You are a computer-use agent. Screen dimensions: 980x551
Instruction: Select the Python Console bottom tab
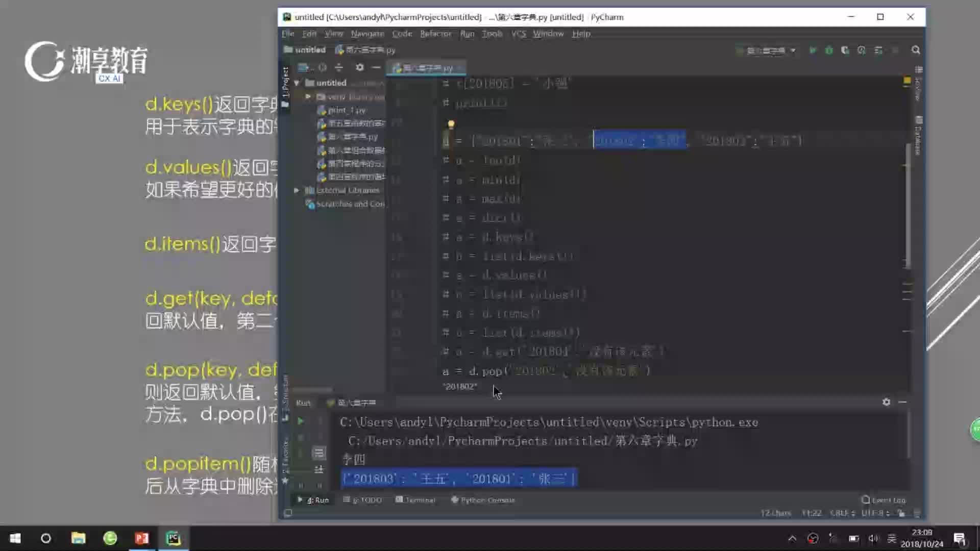click(483, 500)
